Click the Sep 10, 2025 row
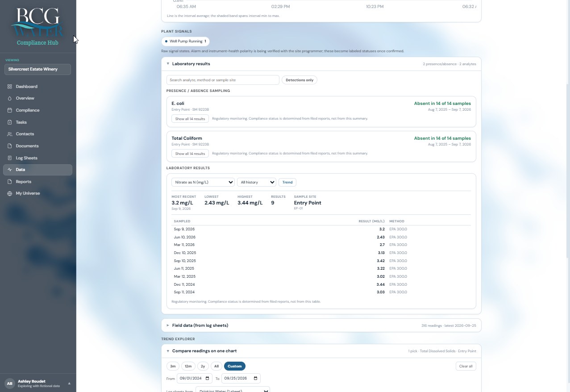Image resolution: width=570 pixels, height=392 pixels. point(321,261)
